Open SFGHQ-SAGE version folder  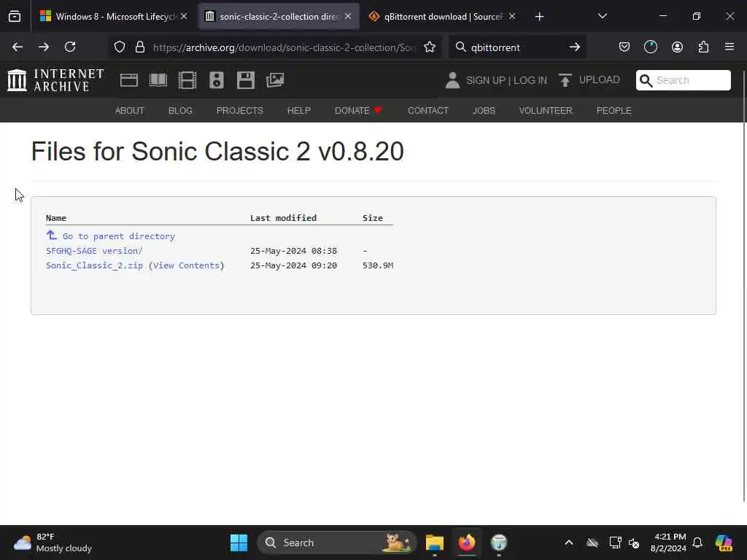tap(94, 251)
